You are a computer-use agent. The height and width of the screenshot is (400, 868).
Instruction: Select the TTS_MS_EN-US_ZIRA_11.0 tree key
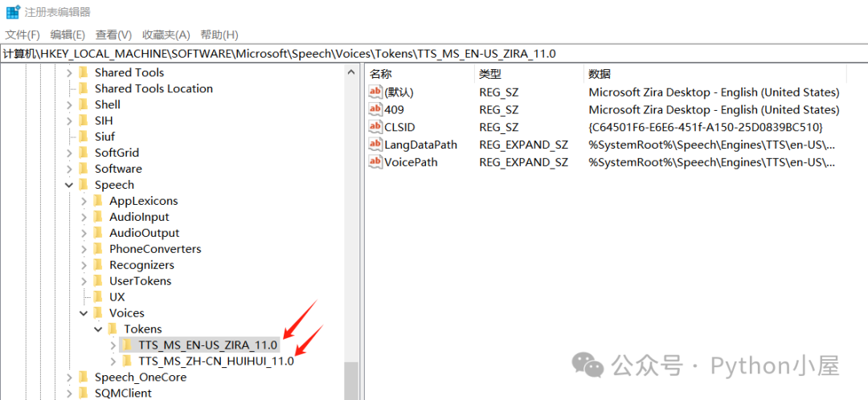[x=207, y=345]
